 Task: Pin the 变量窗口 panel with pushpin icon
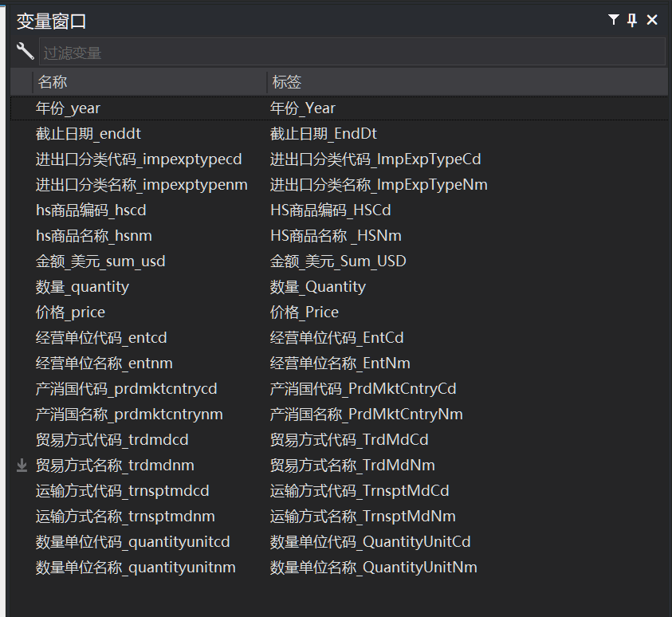pyautogui.click(x=632, y=20)
